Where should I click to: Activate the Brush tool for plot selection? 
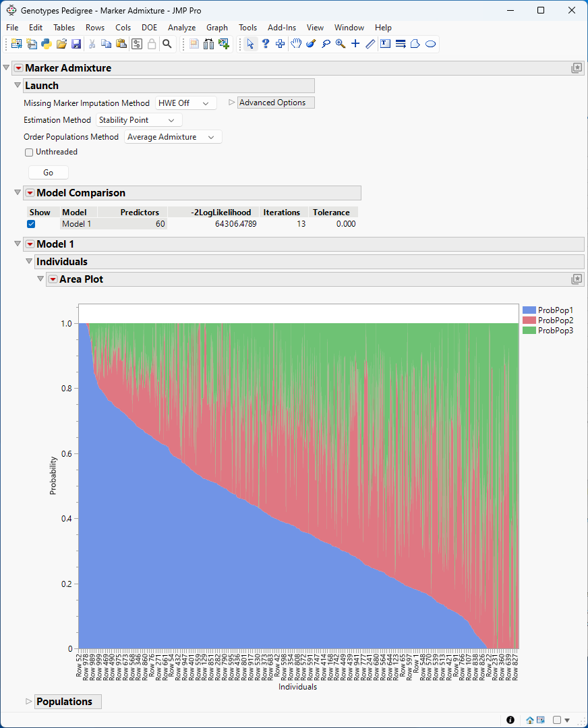tap(310, 43)
